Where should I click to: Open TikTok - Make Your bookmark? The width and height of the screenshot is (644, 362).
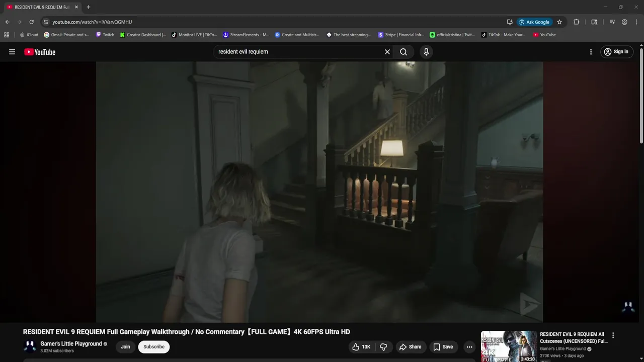(503, 35)
